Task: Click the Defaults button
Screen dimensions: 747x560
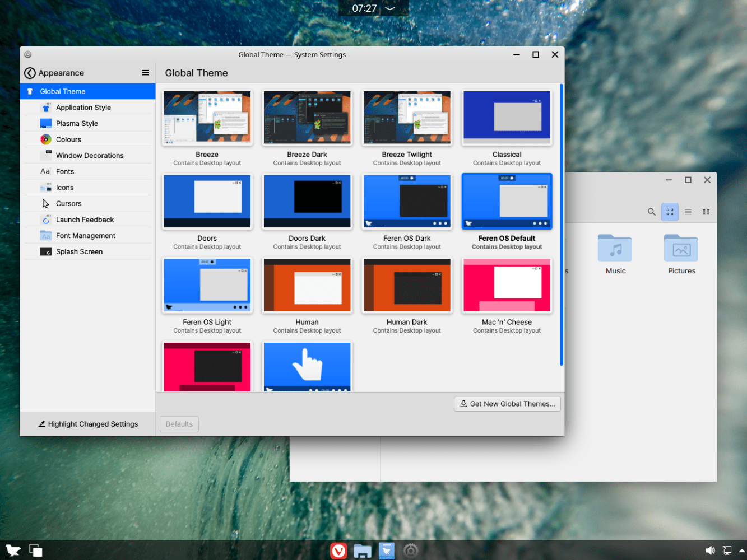Action: [x=179, y=424]
